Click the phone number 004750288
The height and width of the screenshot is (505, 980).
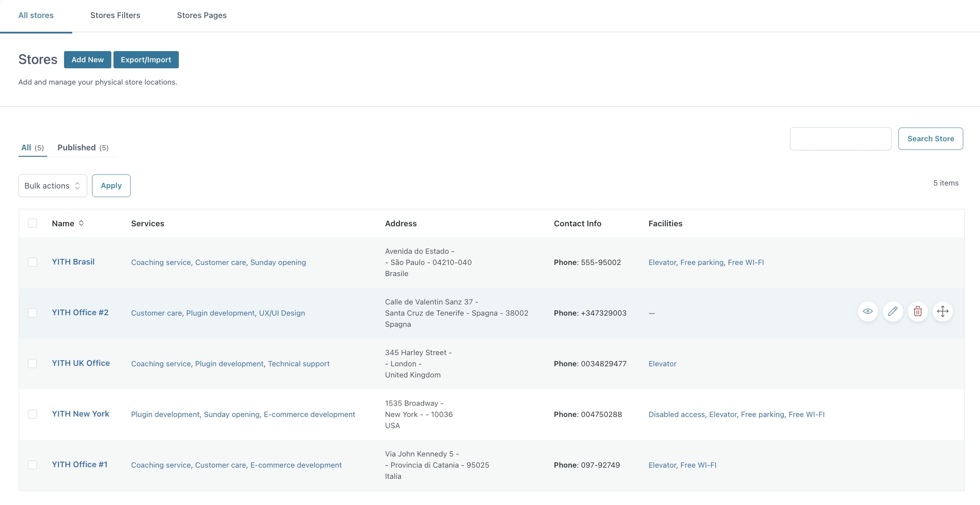(601, 414)
